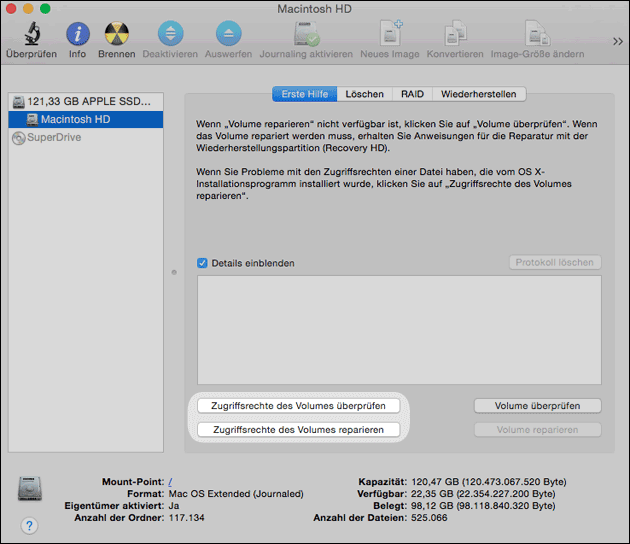This screenshot has width=630, height=544.
Task: Click the Kapazität value 120,47 GB
Action: point(489,482)
